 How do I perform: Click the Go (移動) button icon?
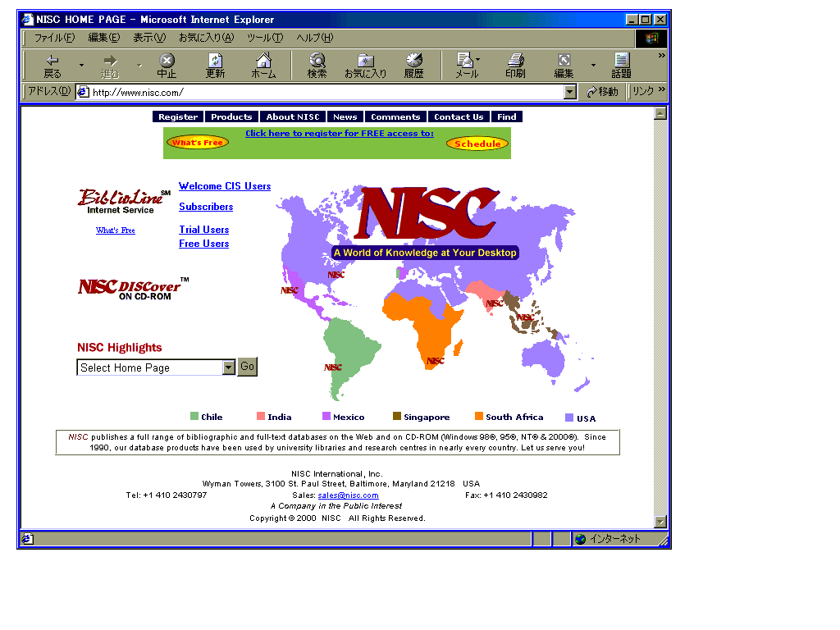coord(602,92)
